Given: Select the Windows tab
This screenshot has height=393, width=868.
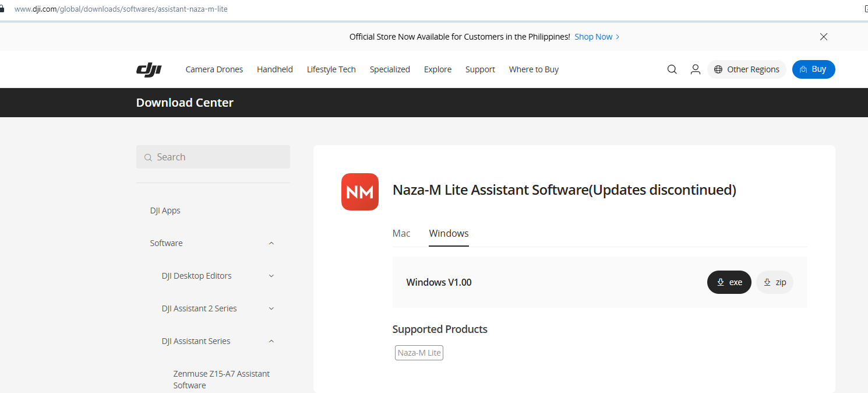Looking at the screenshot, I should click(x=449, y=233).
